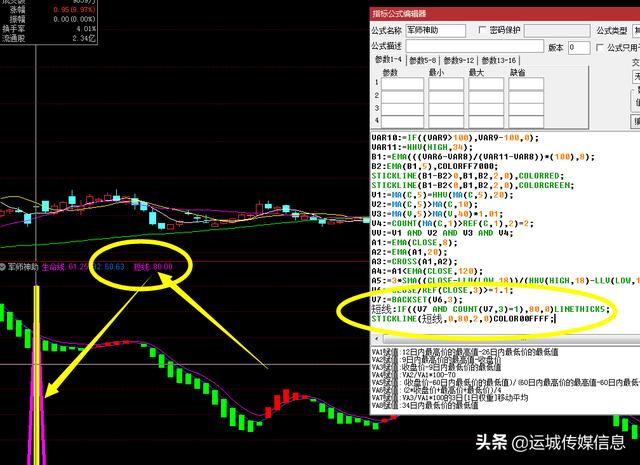Image resolution: width=640 pixels, height=465 pixels.
Task: Click row 4 最大 field
Action: pyautogui.click(x=486, y=122)
